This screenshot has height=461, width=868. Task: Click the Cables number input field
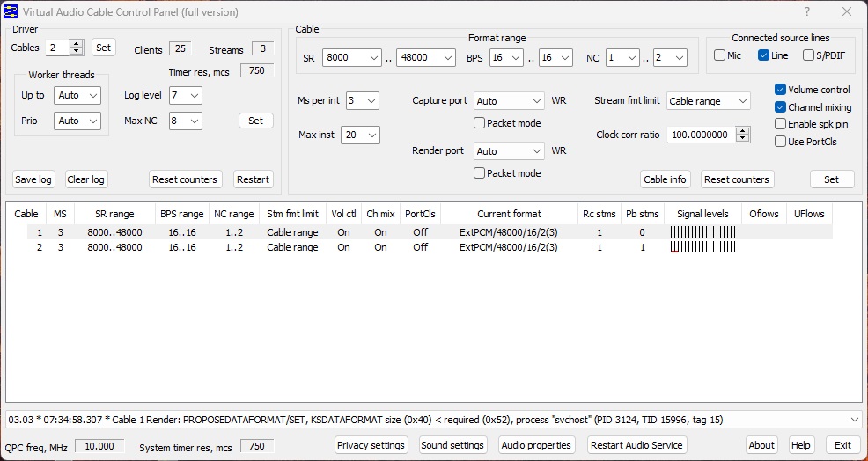(57, 48)
